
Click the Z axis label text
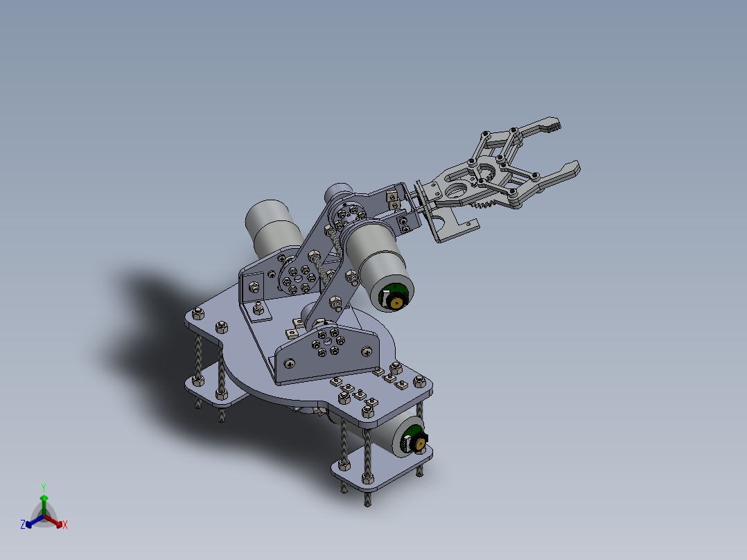[22, 523]
